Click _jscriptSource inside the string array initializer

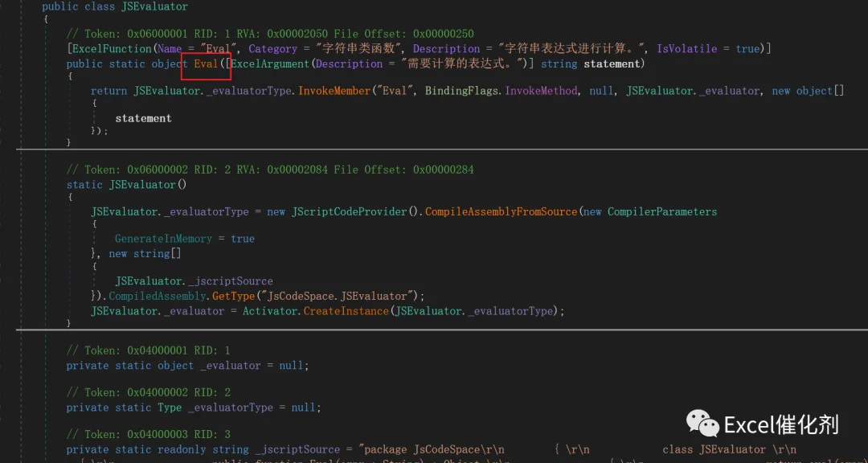pyautogui.click(x=232, y=281)
